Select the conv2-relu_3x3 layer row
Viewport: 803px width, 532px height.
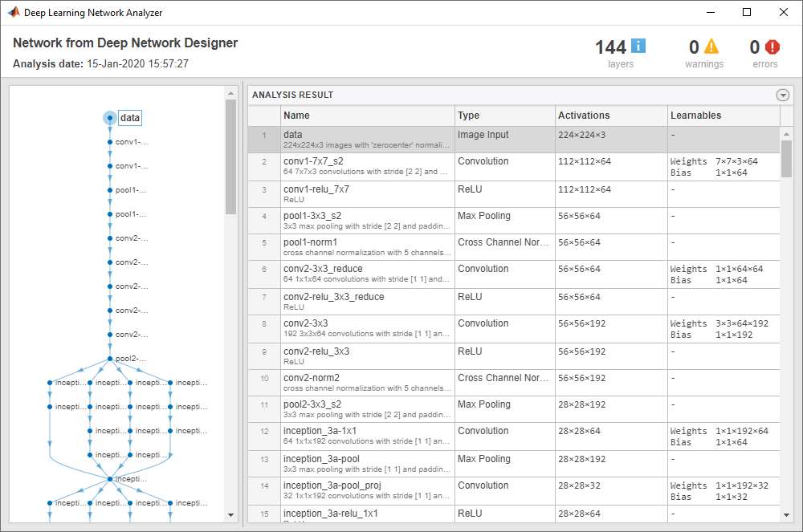point(514,356)
